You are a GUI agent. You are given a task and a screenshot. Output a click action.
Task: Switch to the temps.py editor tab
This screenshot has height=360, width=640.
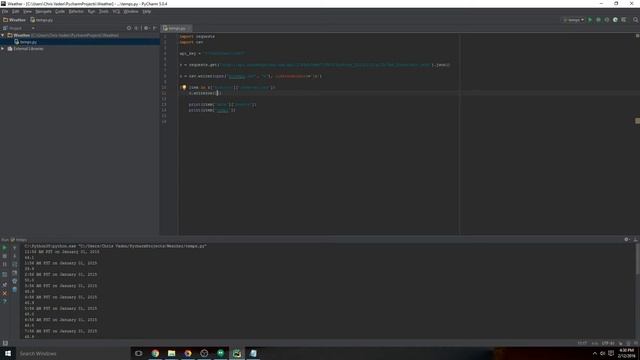click(x=176, y=28)
